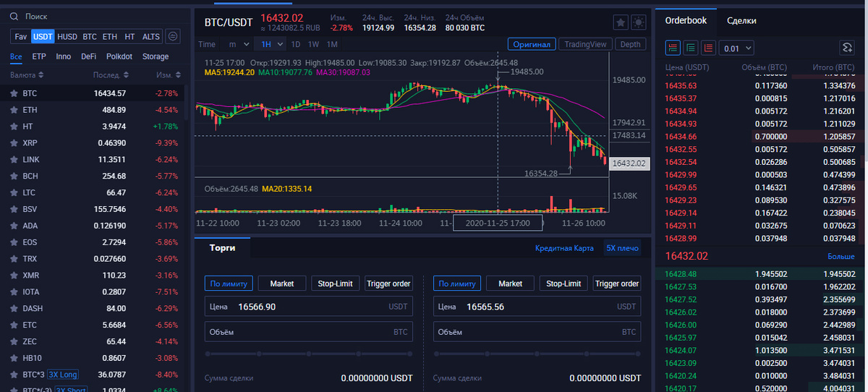Open the minute interval dropdown 'm'
Screen dimensions: 868x392
click(239, 44)
